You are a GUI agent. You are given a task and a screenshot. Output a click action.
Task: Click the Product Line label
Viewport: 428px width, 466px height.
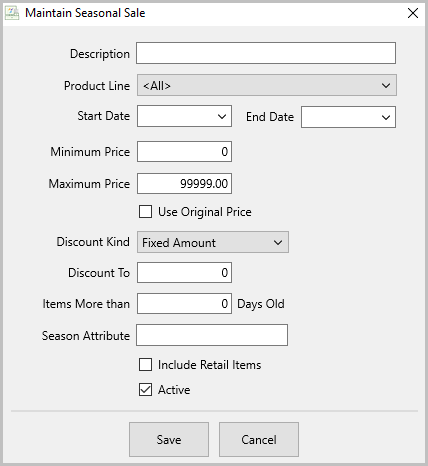pyautogui.click(x=97, y=86)
